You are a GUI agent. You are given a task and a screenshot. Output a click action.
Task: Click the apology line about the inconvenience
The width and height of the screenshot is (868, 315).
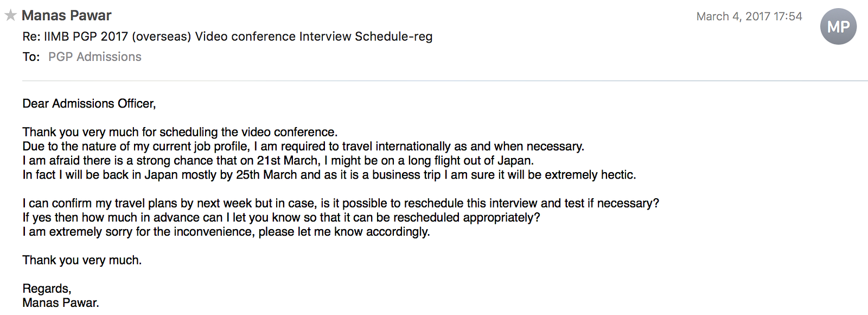coord(226,231)
